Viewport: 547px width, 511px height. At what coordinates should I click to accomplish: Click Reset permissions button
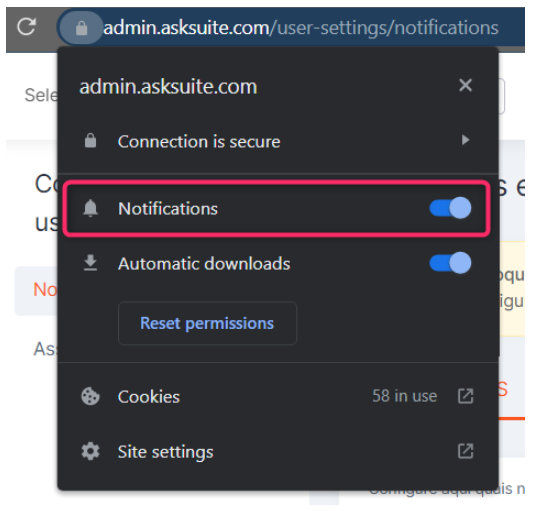pos(207,323)
